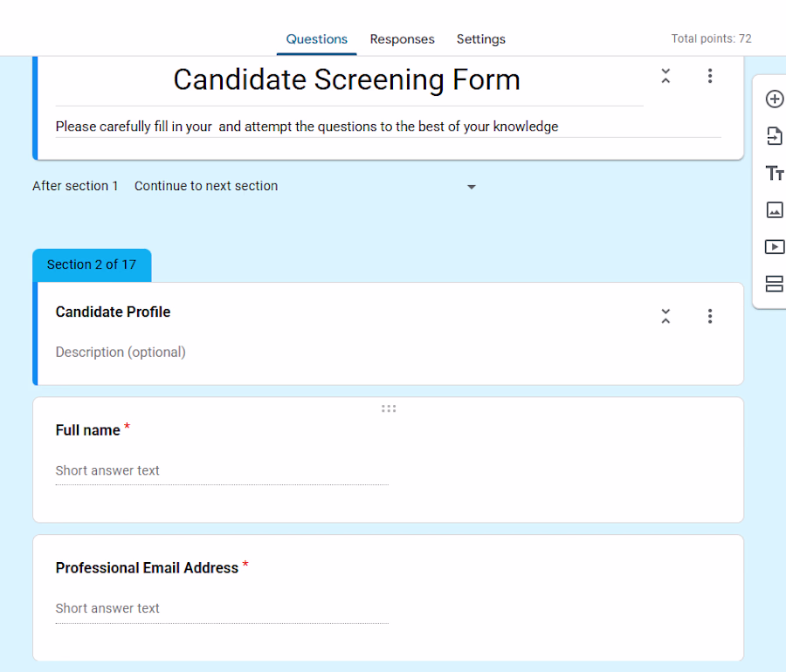This screenshot has height=672, width=786.
Task: Click the Add video icon
Action: tap(775, 247)
